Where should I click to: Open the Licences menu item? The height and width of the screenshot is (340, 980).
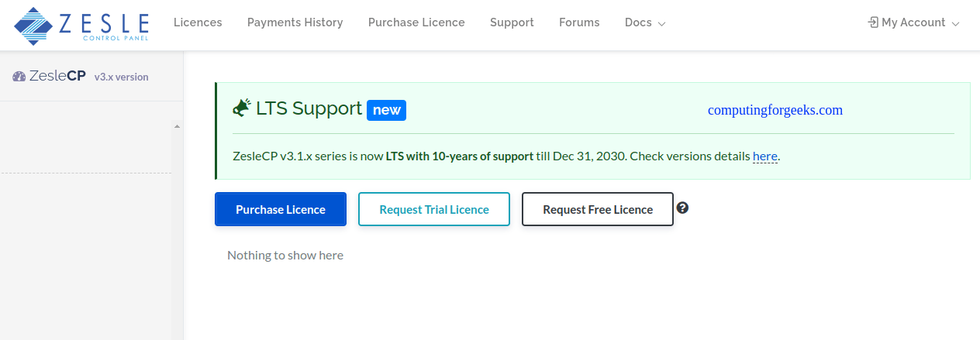click(198, 22)
